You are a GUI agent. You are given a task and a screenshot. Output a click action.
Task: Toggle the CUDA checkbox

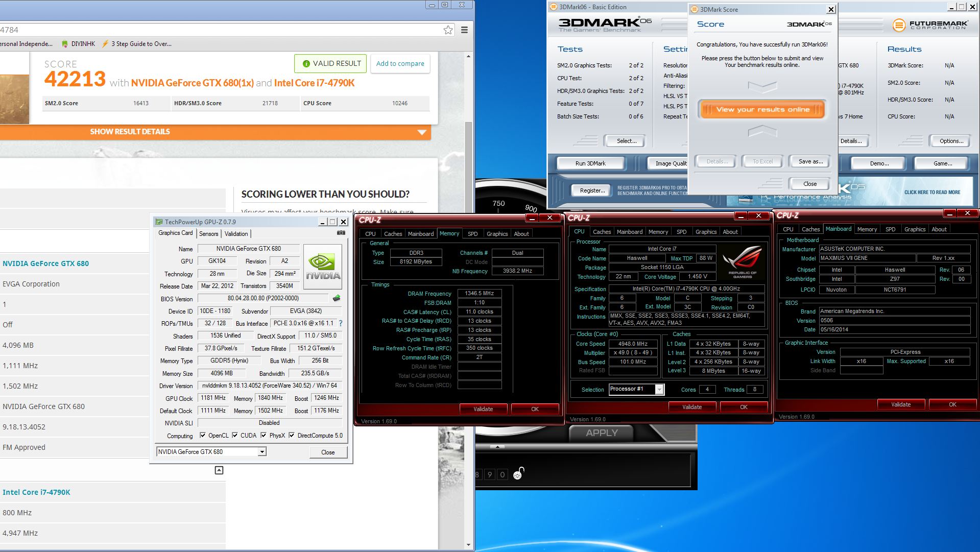235,436
